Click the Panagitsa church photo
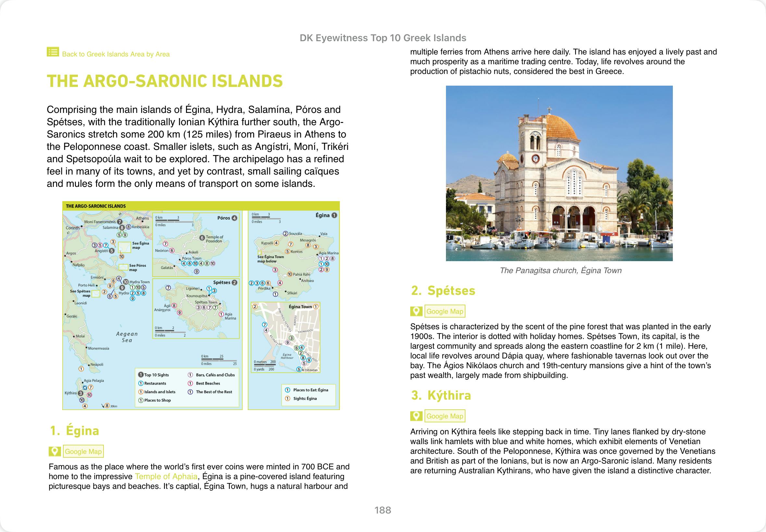This screenshot has height=532, width=766. [x=559, y=173]
